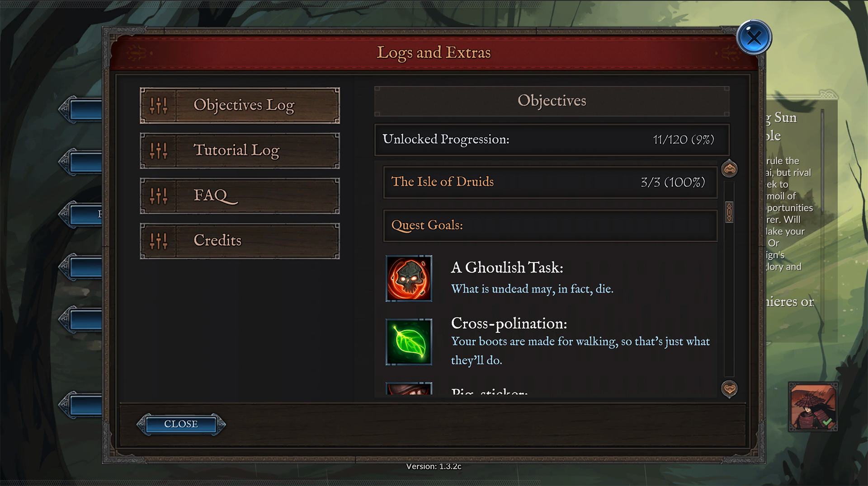Select the samurai character portrait with checkmark
The image size is (868, 486).
click(813, 407)
